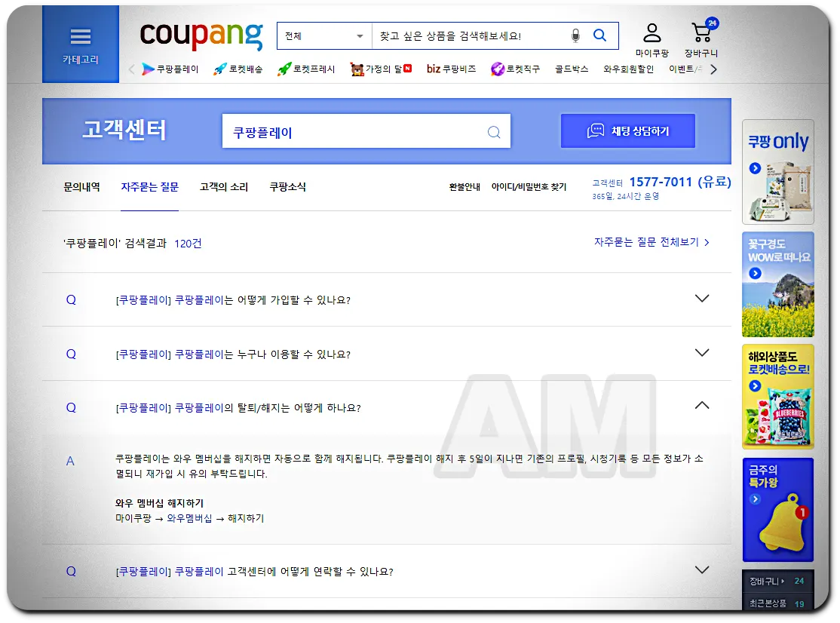The width and height of the screenshot is (840, 623).
Task: Start voice search with the microphone icon
Action: 575,35
